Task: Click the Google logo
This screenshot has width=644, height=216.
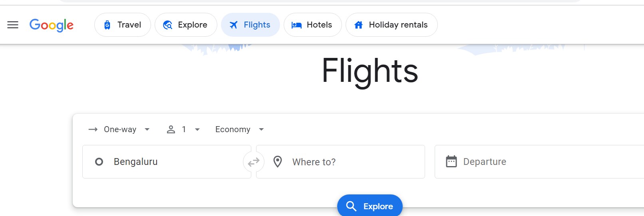Action: tap(52, 25)
